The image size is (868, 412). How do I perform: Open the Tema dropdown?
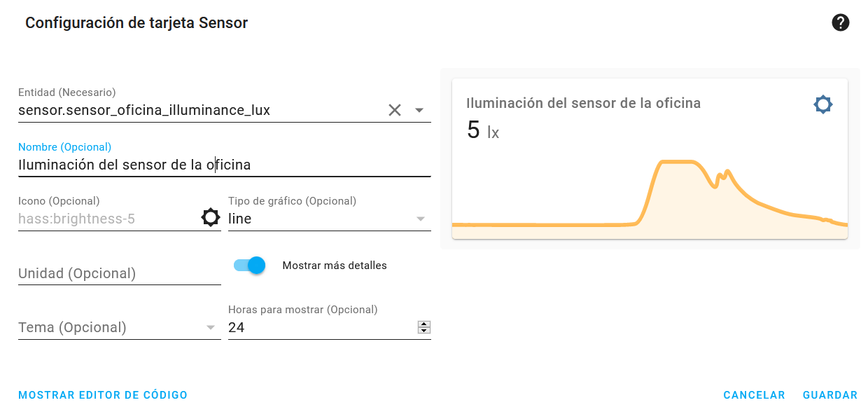(119, 327)
